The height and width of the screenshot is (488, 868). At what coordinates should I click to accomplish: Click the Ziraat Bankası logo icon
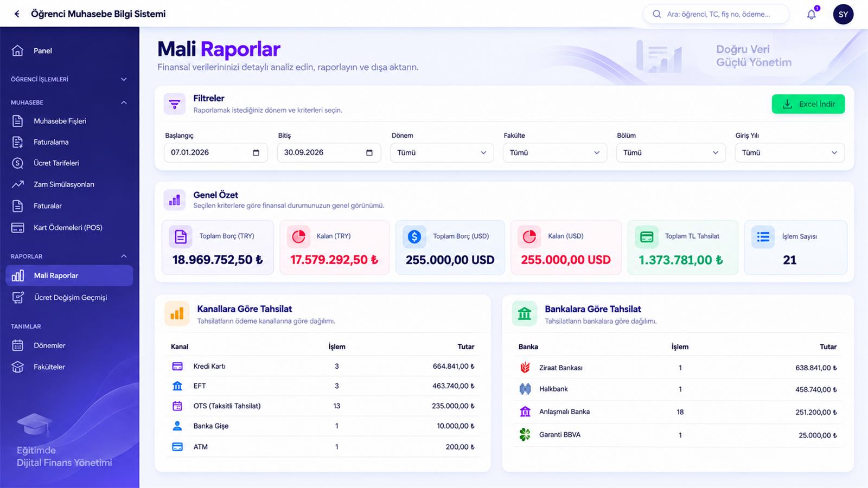525,368
